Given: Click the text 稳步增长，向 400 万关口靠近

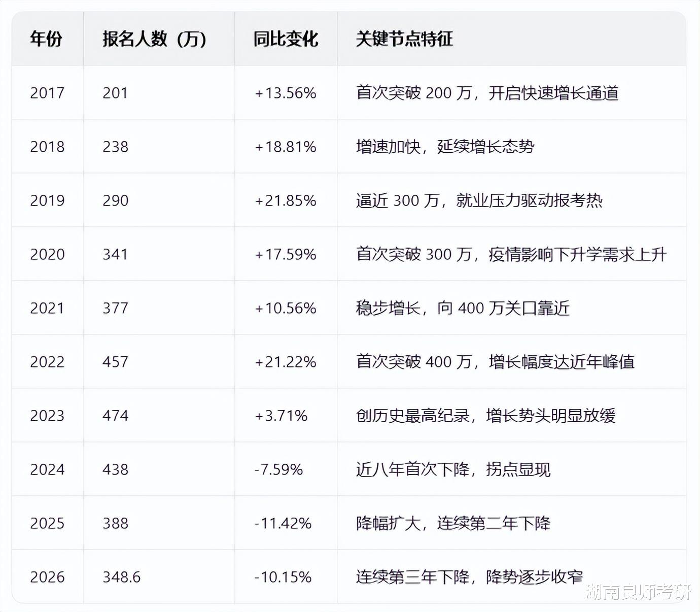Looking at the screenshot, I should click(x=463, y=308).
